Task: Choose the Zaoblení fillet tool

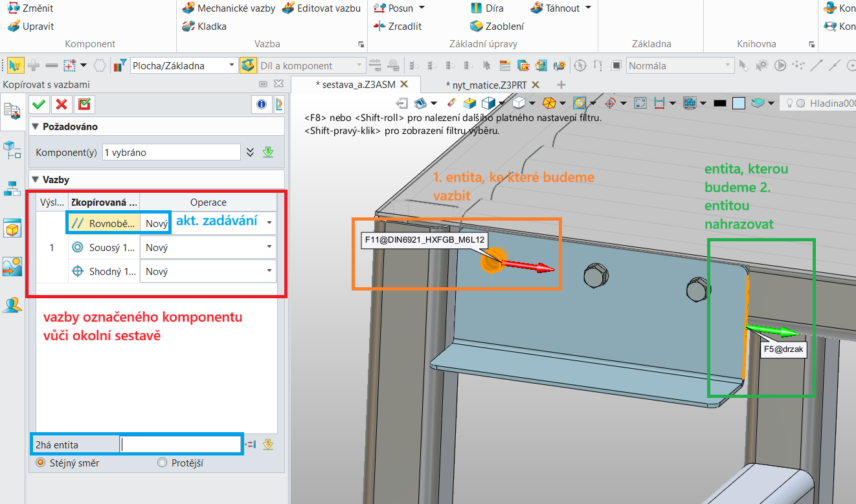Action: click(497, 27)
